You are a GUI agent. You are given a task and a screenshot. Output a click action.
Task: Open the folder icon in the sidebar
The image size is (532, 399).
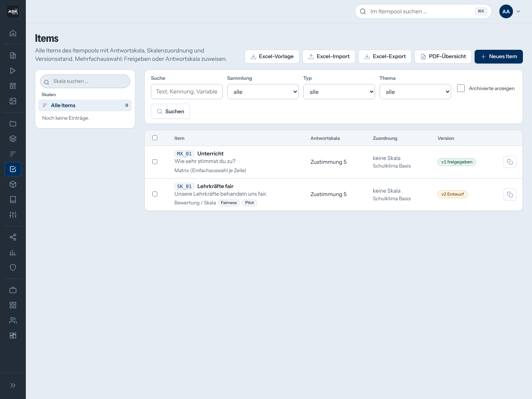[x=13, y=123]
